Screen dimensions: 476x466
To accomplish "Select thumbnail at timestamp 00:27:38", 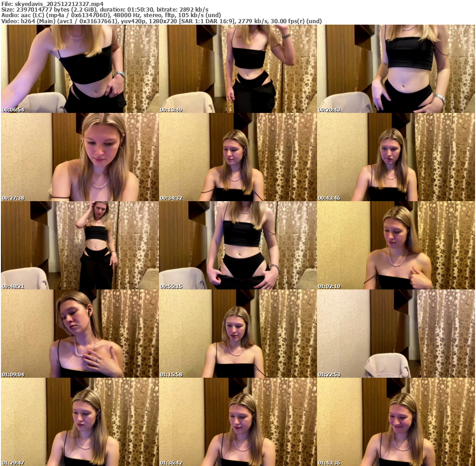I will (80, 157).
